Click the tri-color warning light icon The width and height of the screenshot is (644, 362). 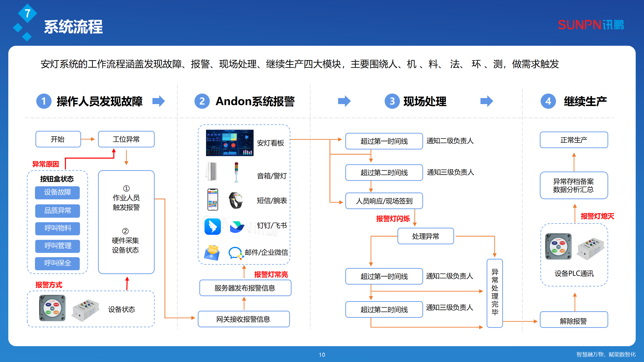(x=236, y=171)
